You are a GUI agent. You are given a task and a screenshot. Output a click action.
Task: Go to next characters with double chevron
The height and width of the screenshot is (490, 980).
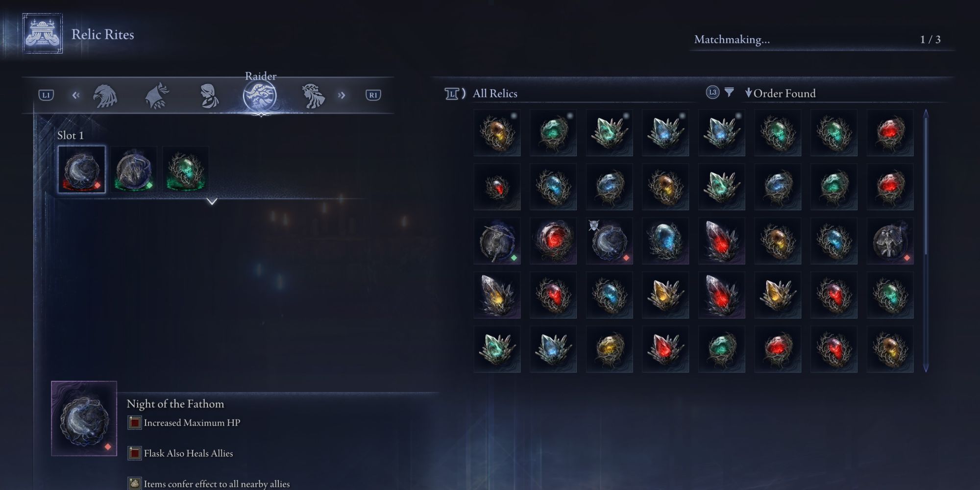342,95
